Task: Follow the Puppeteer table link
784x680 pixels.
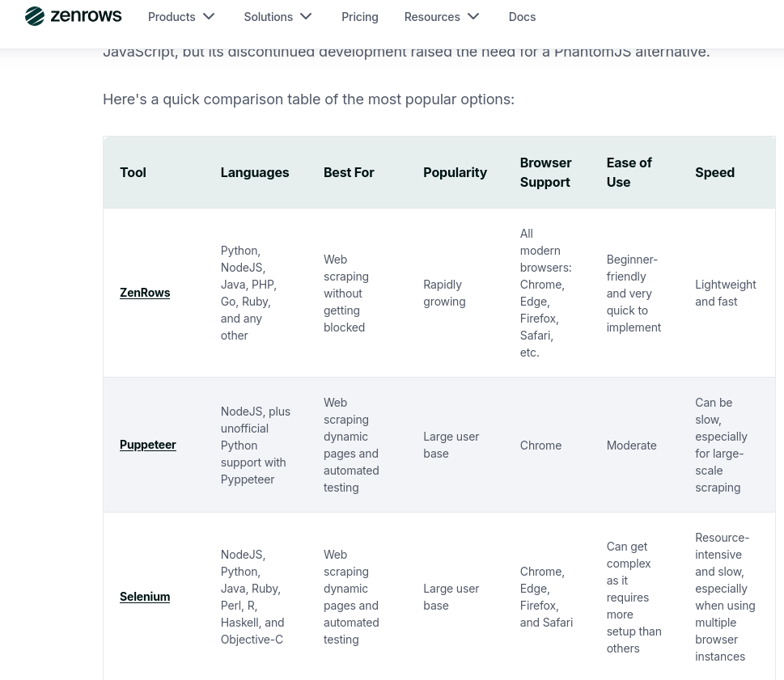Action: 147,444
